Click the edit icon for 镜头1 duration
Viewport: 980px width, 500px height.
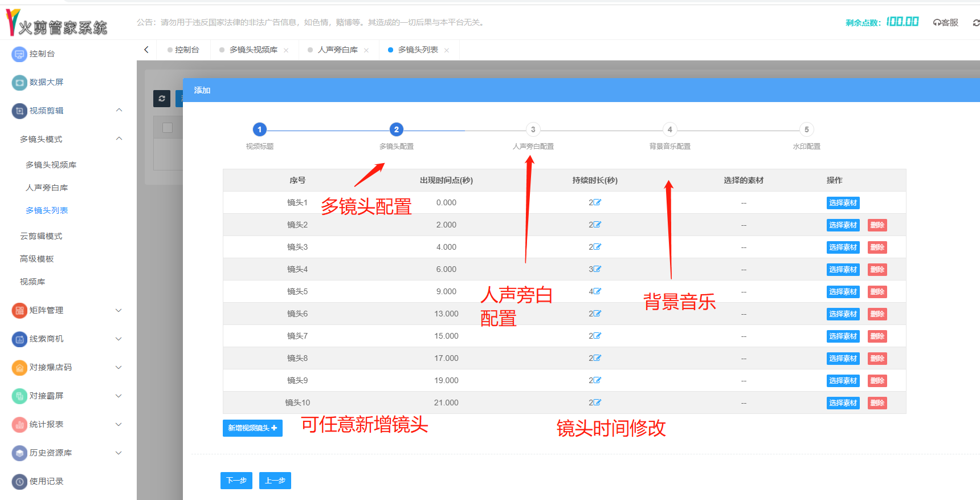[597, 202]
